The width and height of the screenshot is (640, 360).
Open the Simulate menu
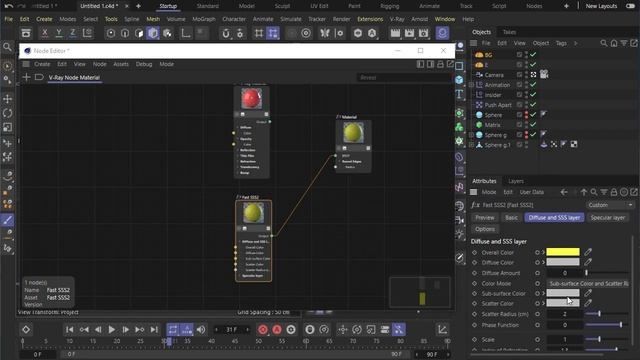click(291, 19)
